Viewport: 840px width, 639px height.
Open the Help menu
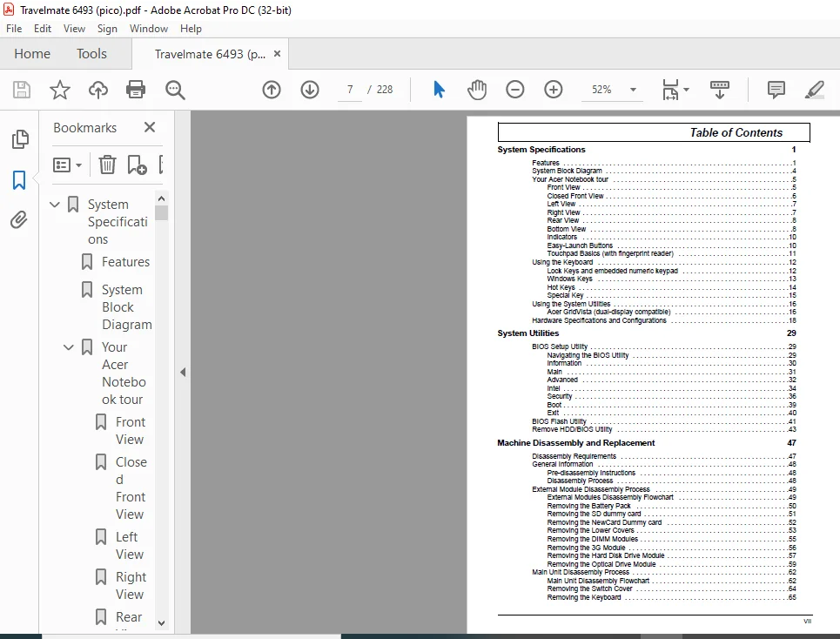coord(191,29)
